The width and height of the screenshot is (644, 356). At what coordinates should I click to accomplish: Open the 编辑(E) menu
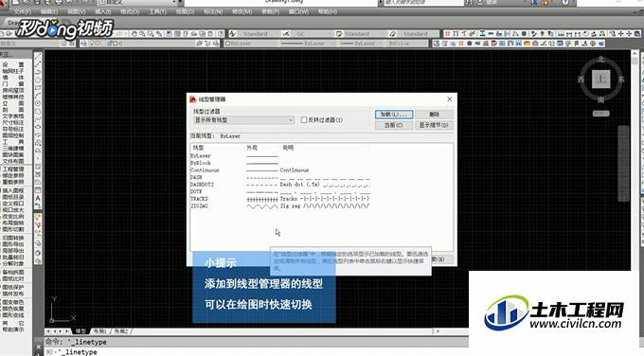[49, 11]
